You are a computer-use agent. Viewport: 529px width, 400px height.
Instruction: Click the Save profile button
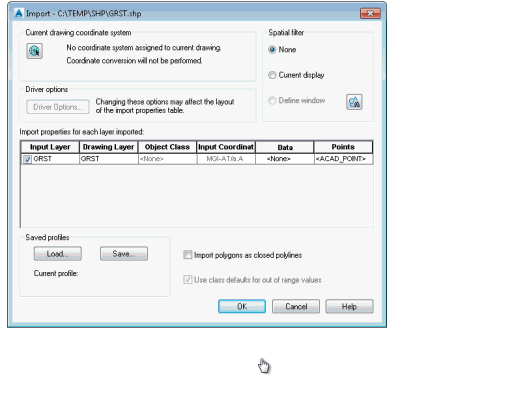124,254
